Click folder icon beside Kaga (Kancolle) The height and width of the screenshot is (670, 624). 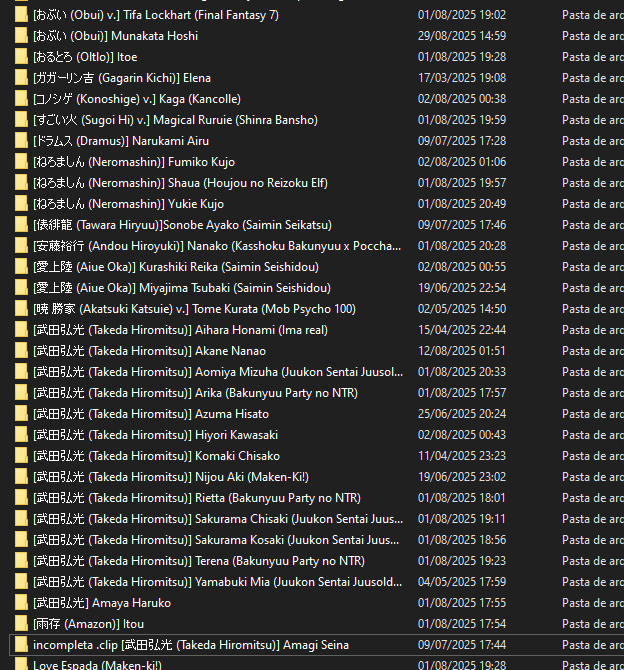[21, 99]
